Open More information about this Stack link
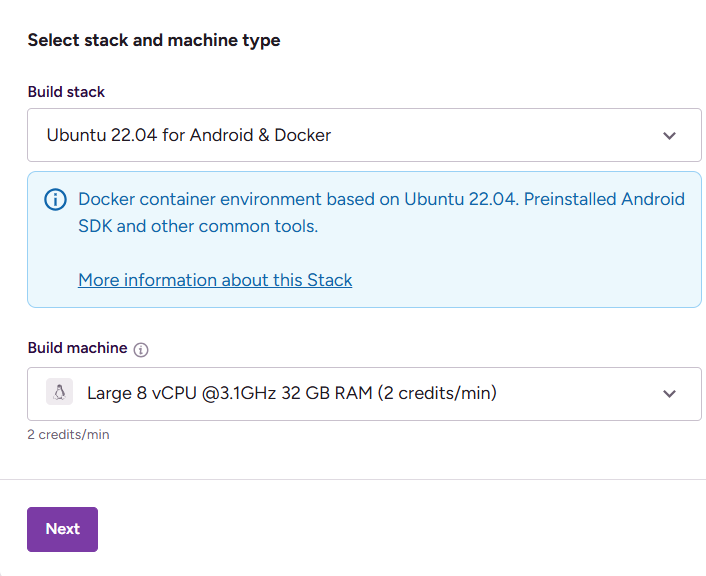 pos(215,280)
